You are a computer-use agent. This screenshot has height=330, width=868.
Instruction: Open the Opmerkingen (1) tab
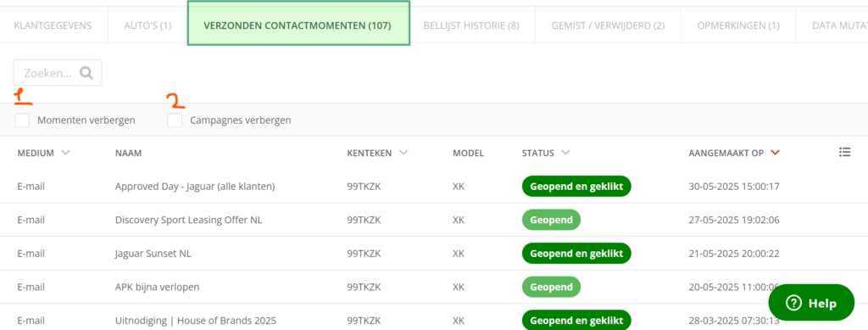click(x=738, y=25)
